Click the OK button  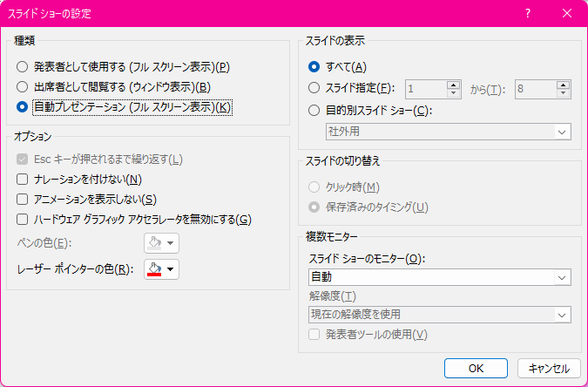[475, 368]
